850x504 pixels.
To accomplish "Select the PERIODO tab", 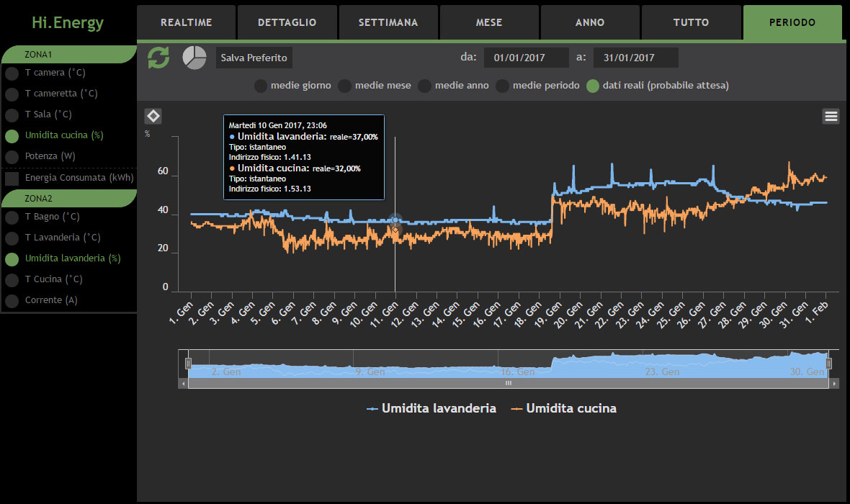I will [x=792, y=22].
